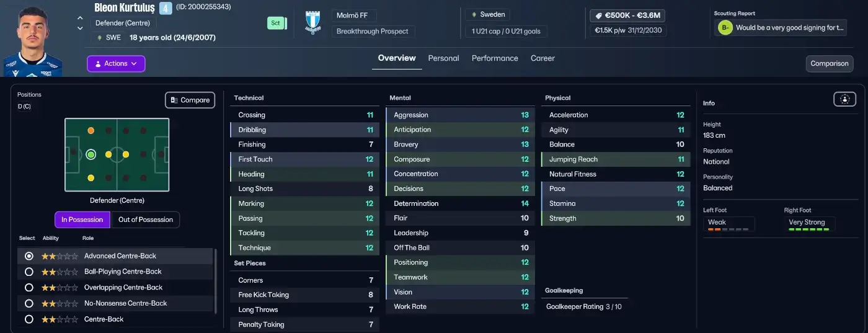The height and width of the screenshot is (333, 868).
Task: Switch to the Personal tab
Action: pyautogui.click(x=443, y=58)
